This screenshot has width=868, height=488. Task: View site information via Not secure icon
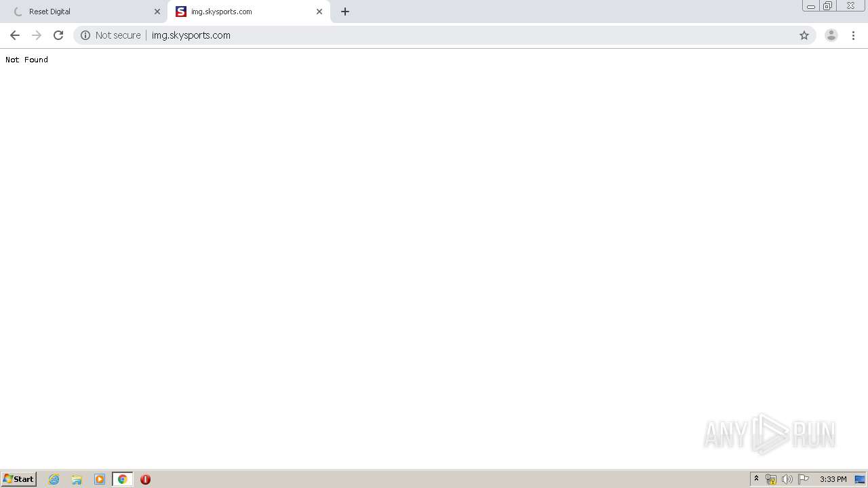[85, 35]
